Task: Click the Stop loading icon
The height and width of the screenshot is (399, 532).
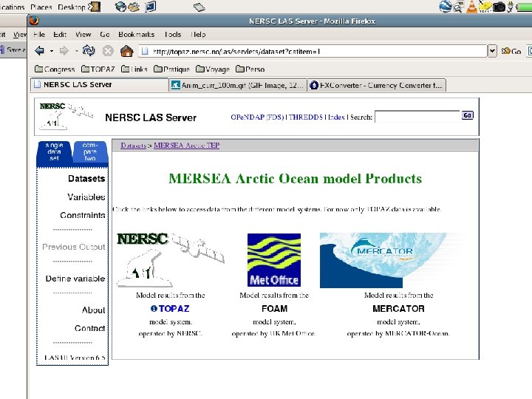Action: click(108, 51)
